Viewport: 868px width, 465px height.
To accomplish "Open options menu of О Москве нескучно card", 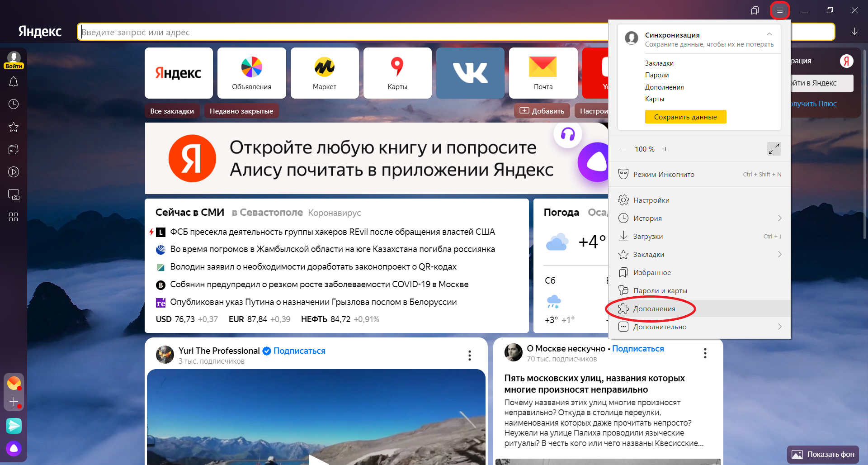I will [x=705, y=353].
